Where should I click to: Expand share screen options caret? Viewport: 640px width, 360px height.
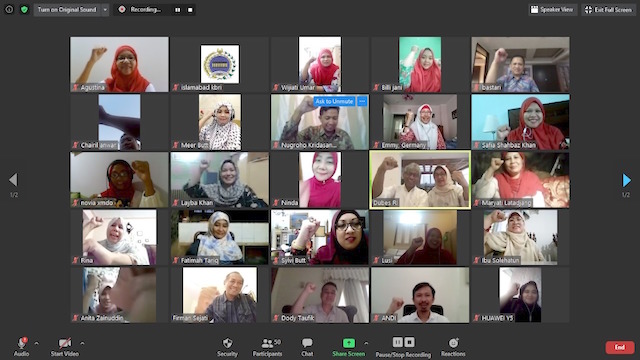(x=366, y=343)
